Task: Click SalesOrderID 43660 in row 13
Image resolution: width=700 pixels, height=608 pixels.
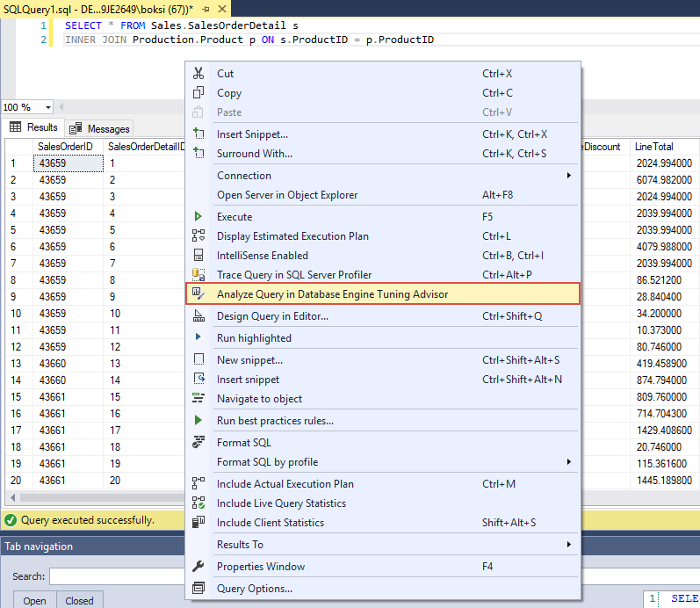Action: (68, 363)
